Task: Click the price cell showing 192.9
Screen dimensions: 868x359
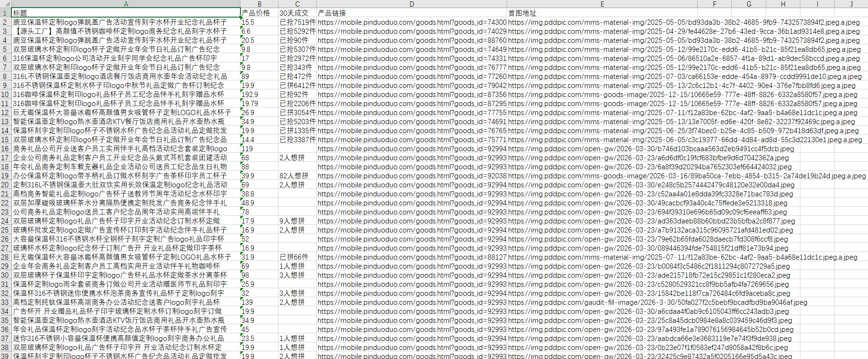Action: 259,95
